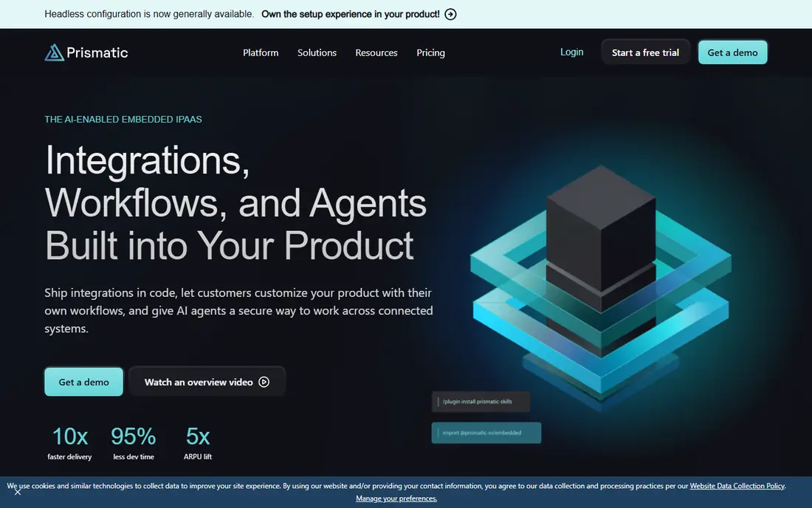812x508 pixels.
Task: Click the play icon in overview video button
Action: (264, 382)
